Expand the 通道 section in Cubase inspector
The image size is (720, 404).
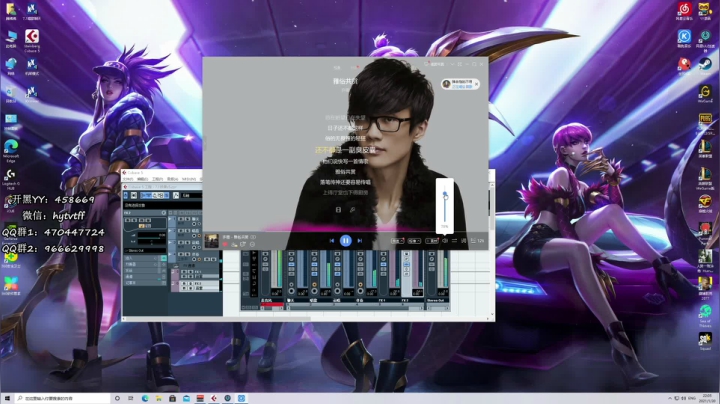tap(145, 277)
